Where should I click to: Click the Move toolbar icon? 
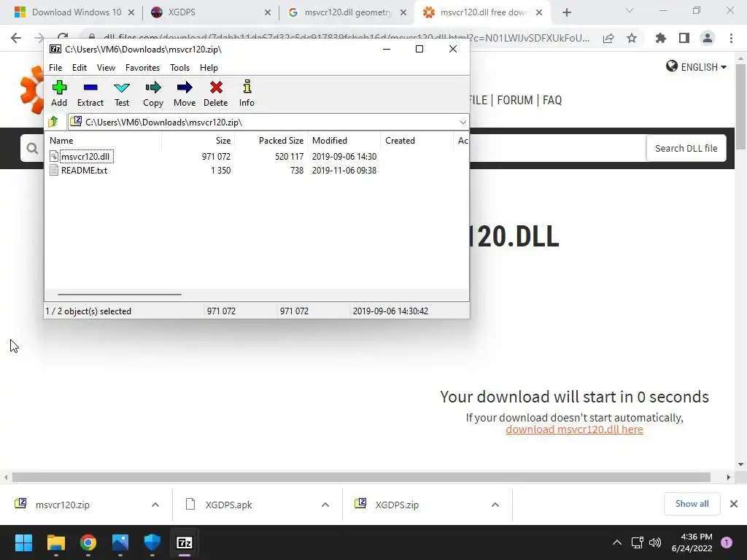185,94
